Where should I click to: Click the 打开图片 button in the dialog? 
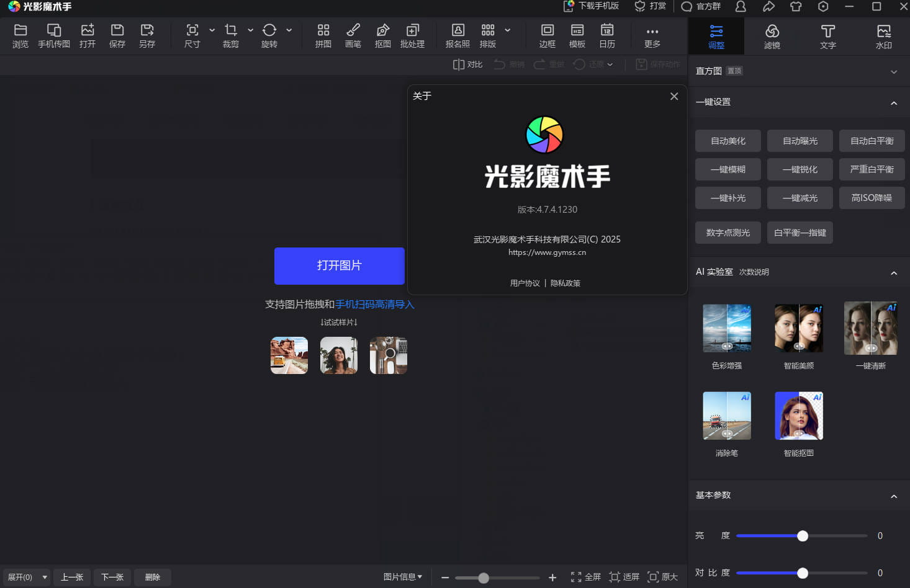point(339,266)
